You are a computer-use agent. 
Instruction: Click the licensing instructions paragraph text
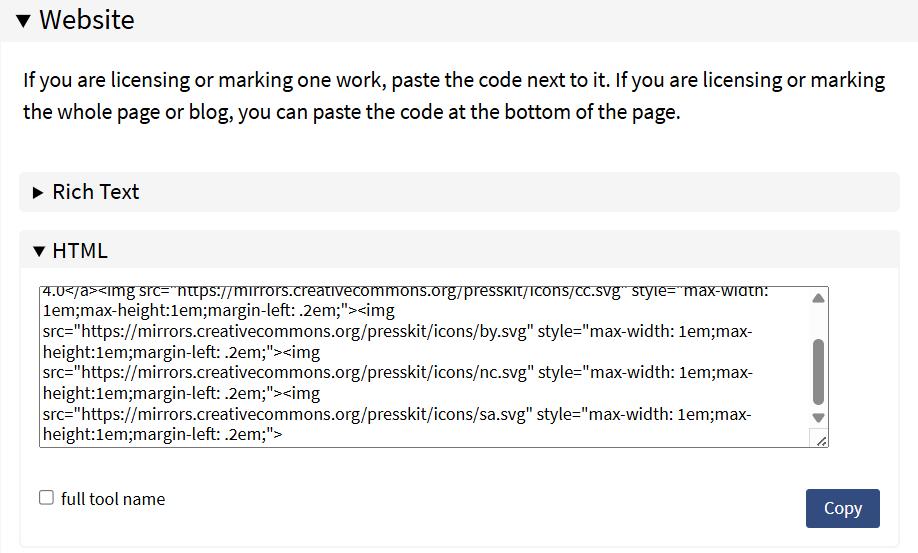[454, 96]
